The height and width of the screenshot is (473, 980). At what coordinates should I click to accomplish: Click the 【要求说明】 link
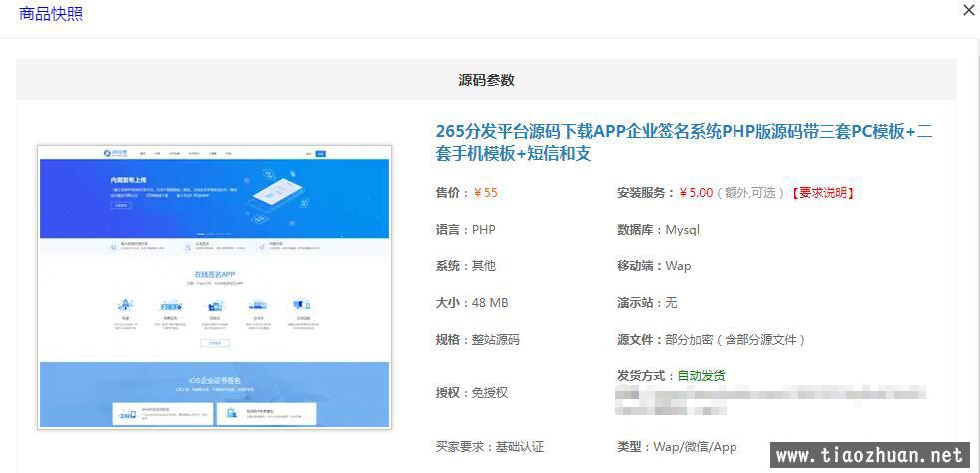pyautogui.click(x=823, y=193)
